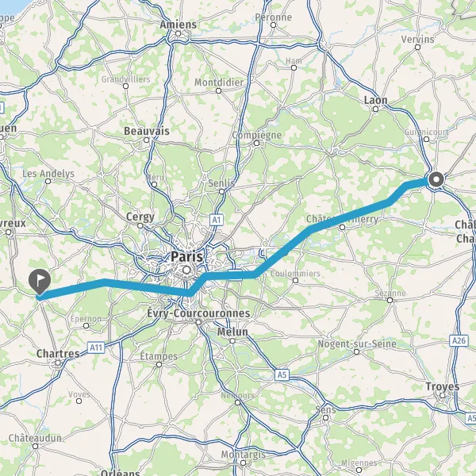Click the circular route start marker
This screenshot has height=476, width=476.
point(436,179)
